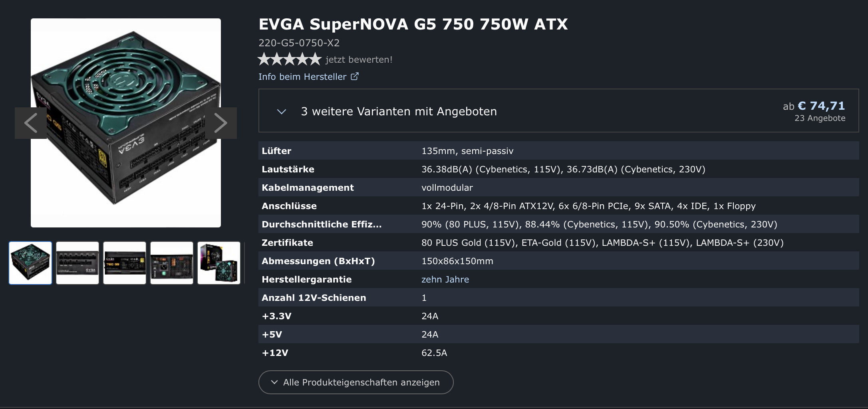Click the main product image
The width and height of the screenshot is (868, 409).
[126, 168]
